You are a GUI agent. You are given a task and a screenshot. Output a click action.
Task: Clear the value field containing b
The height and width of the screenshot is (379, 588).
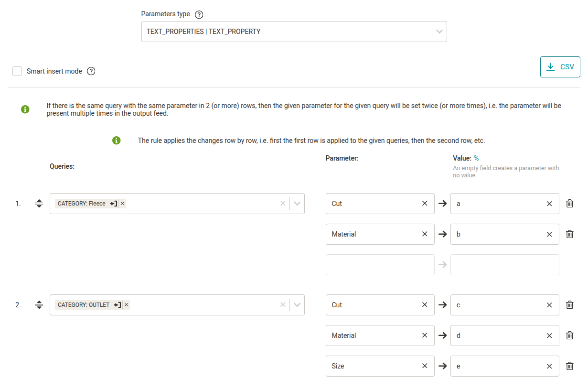549,234
